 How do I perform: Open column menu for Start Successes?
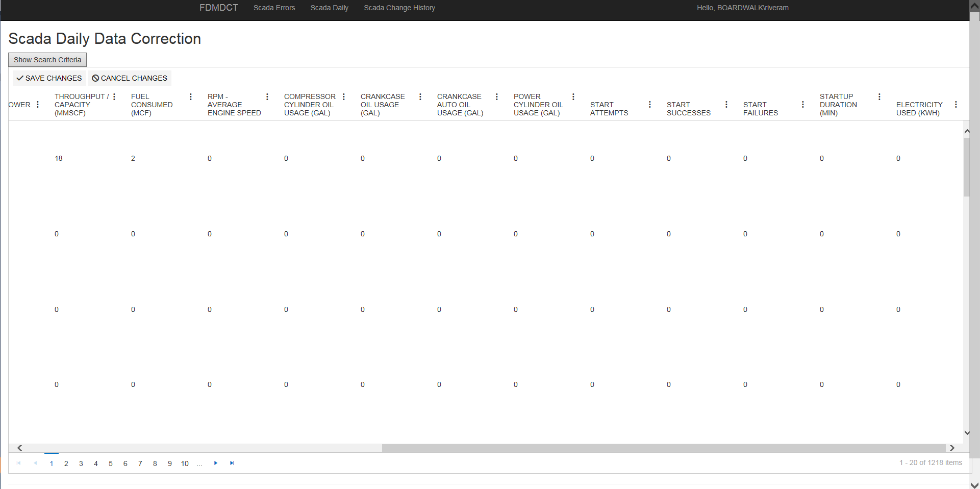click(726, 105)
